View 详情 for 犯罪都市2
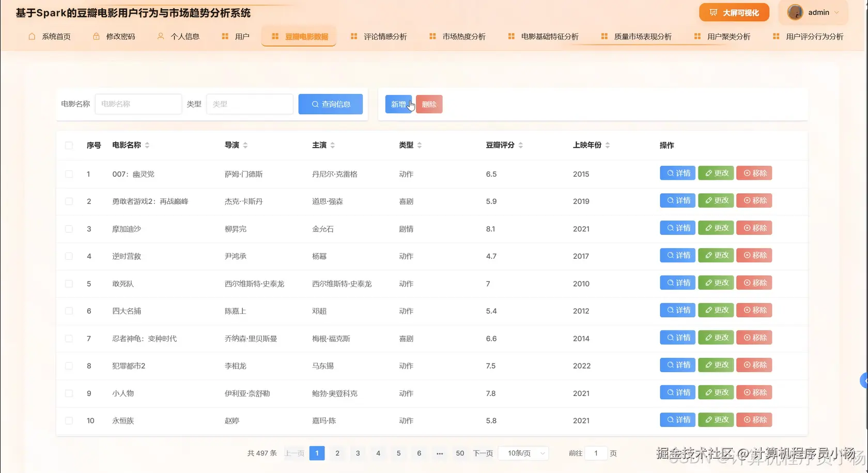The height and width of the screenshot is (473, 868). pos(678,365)
